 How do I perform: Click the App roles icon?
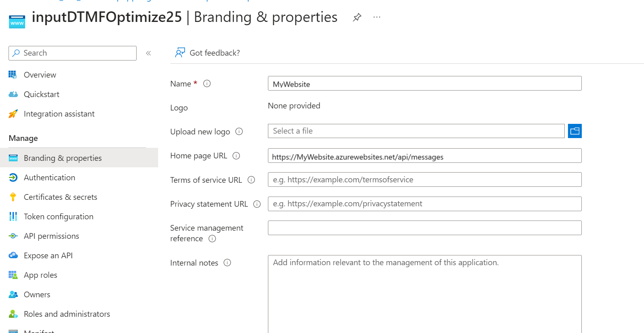(x=13, y=275)
